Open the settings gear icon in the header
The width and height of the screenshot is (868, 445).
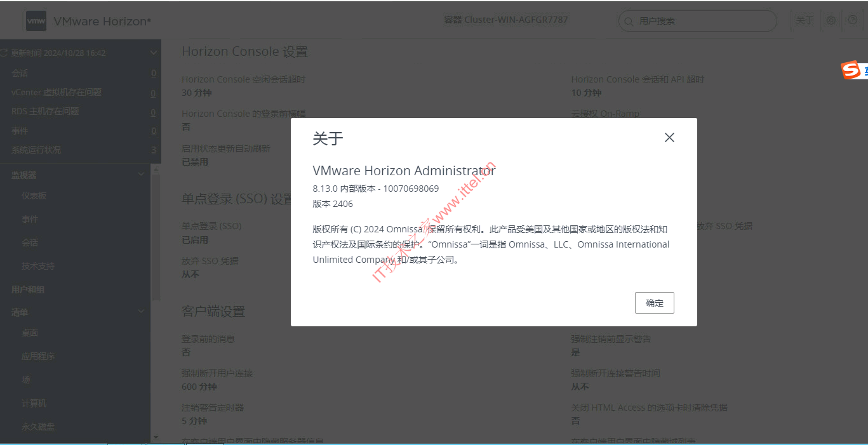pos(831,20)
